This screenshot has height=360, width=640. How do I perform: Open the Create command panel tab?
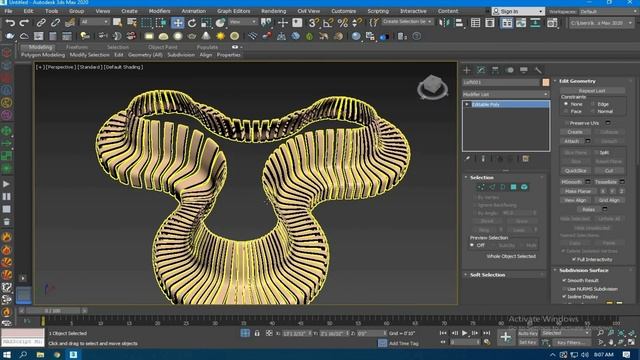tap(467, 70)
